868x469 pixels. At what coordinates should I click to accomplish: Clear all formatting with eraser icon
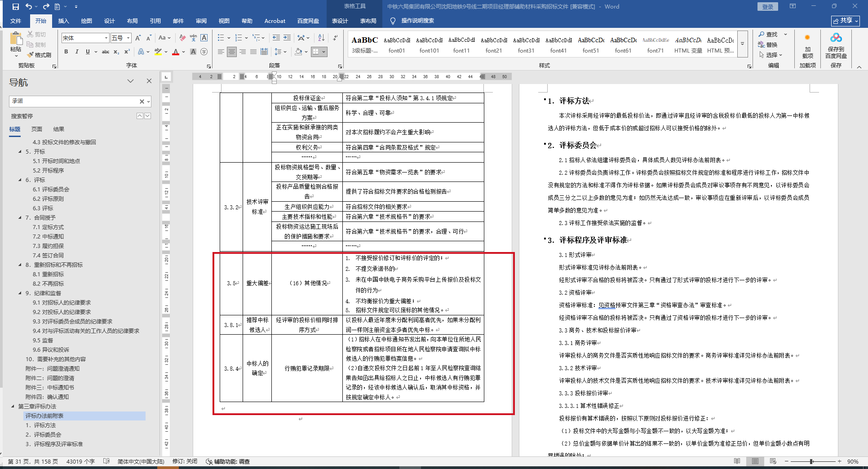(x=182, y=38)
